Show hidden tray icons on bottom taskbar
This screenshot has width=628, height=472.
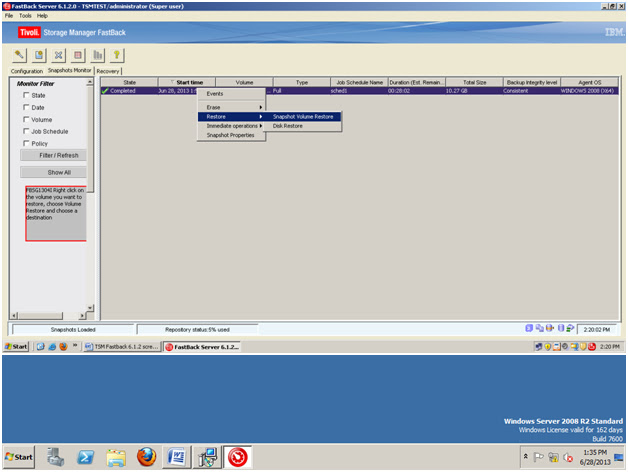tap(525, 456)
